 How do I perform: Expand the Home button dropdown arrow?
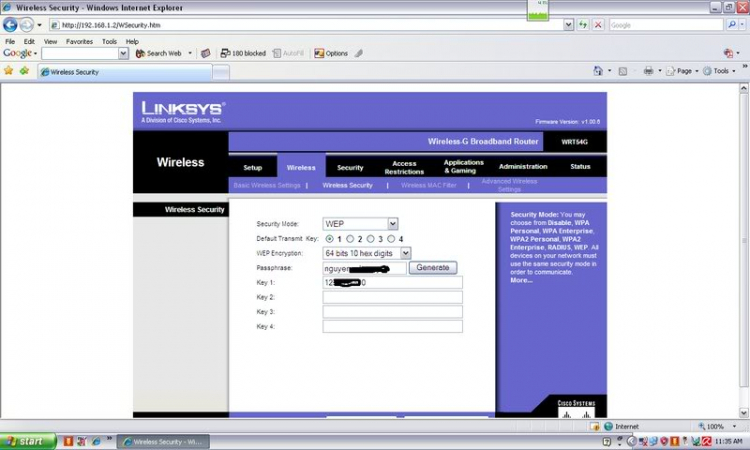(x=609, y=71)
